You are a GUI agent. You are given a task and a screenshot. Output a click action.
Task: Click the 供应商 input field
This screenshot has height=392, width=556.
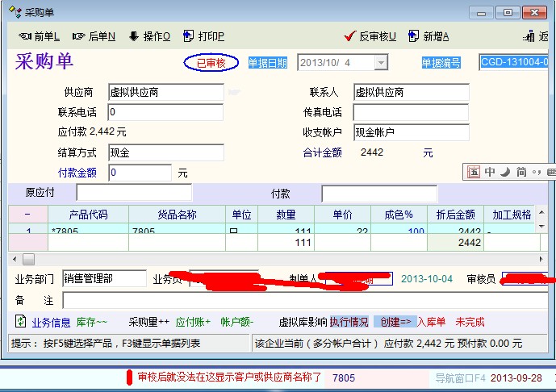(165, 92)
